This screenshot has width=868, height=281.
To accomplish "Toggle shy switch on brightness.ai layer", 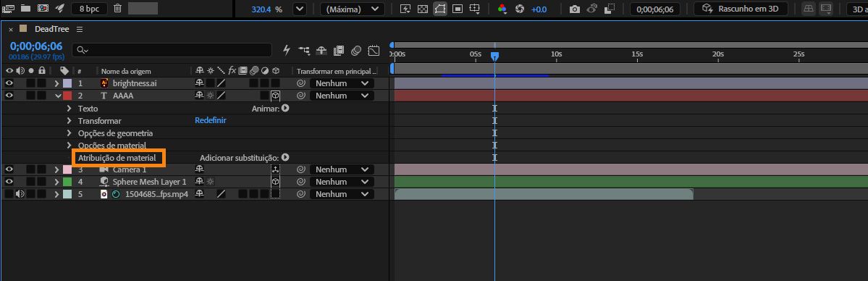I will pos(200,83).
